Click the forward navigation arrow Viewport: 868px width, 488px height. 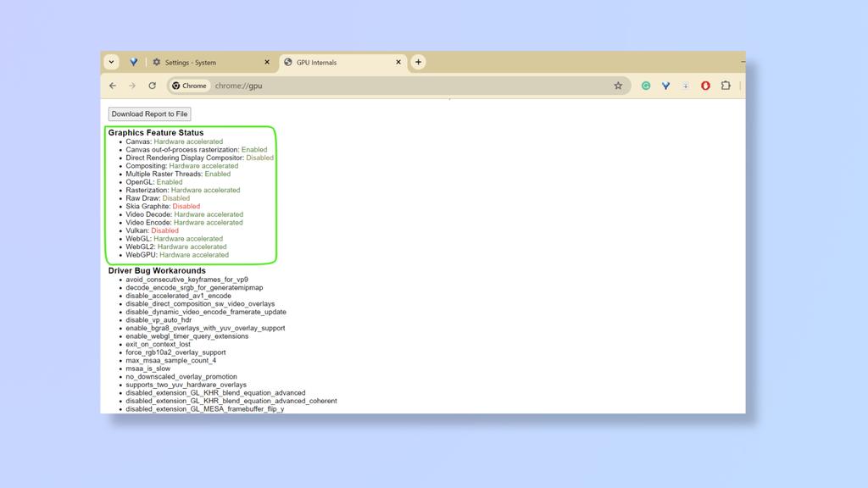[132, 86]
